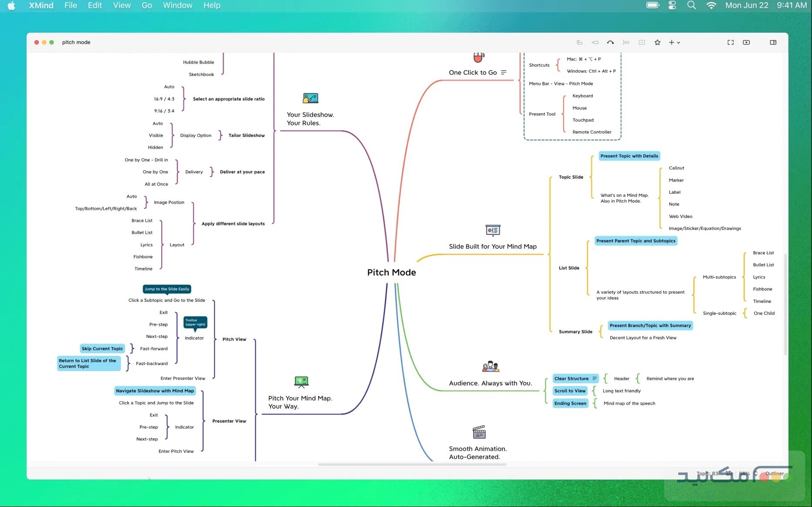Enter ZEN full-screen mode via toolbar icon
This screenshot has width=812, height=507.
[x=730, y=42]
